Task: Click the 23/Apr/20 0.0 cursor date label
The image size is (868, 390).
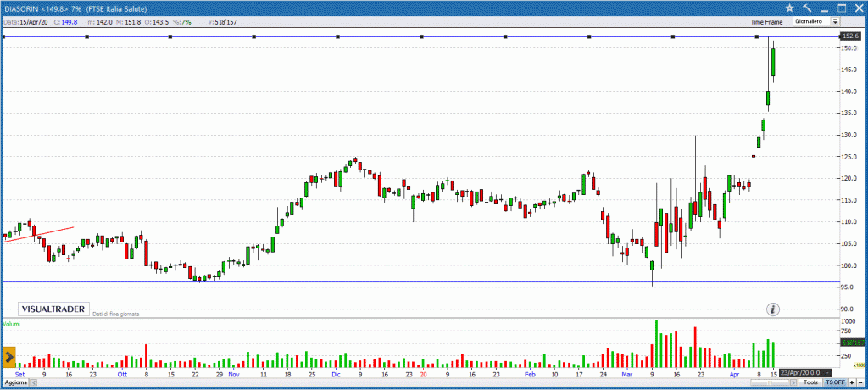Action: click(805, 372)
